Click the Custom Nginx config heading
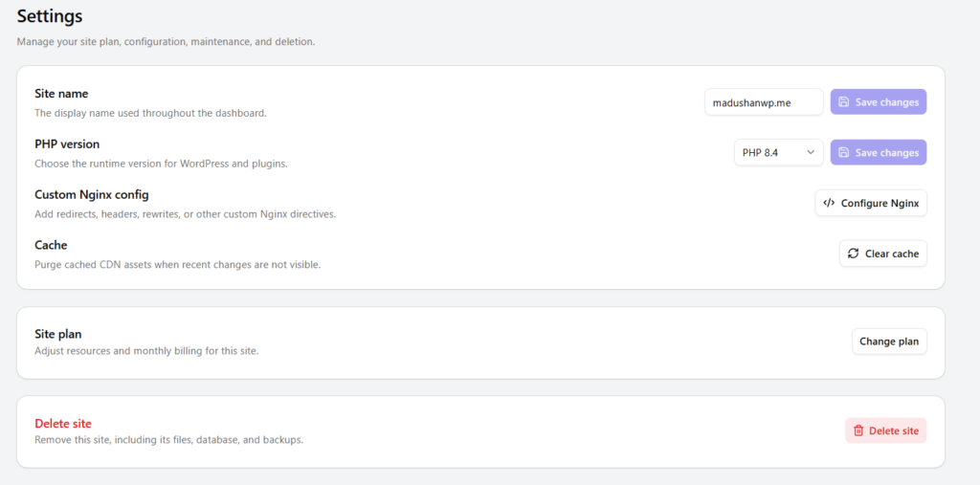Image resolution: width=980 pixels, height=485 pixels. (x=91, y=195)
